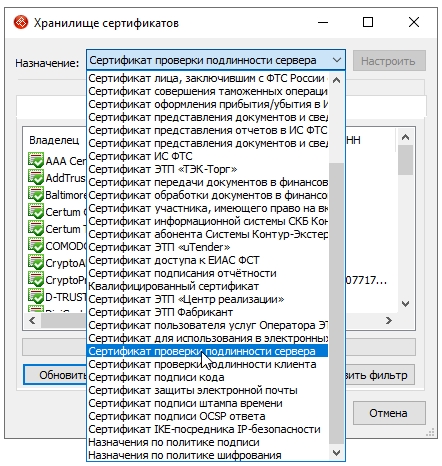Select Сертификат подписи OCSP ответа
This screenshot has width=442, height=466.
(177, 416)
